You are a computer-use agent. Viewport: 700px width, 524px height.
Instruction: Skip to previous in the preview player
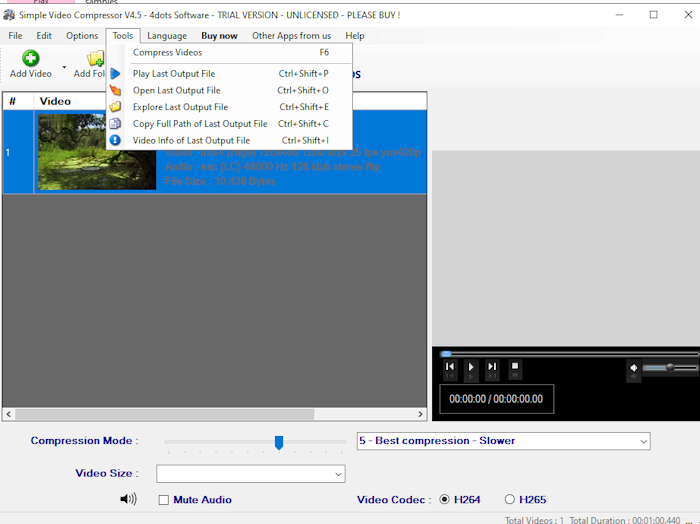pos(450,367)
